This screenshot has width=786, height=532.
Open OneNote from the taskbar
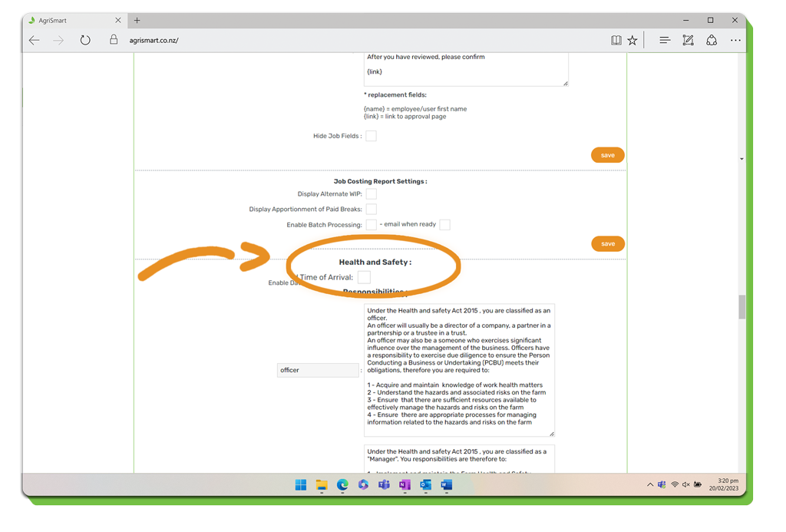(x=405, y=485)
